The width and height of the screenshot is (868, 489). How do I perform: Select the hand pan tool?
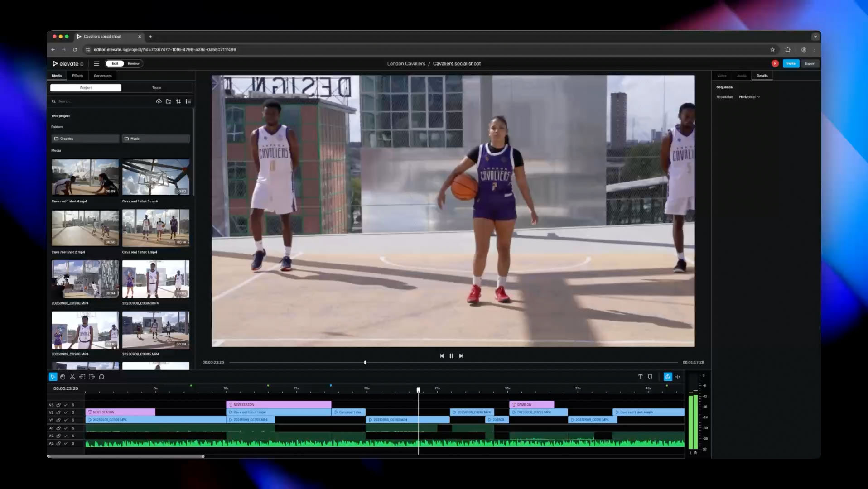[63, 377]
